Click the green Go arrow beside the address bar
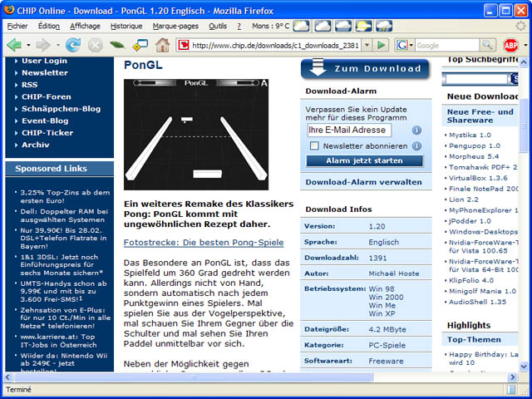The width and height of the screenshot is (532, 399). pos(381,45)
